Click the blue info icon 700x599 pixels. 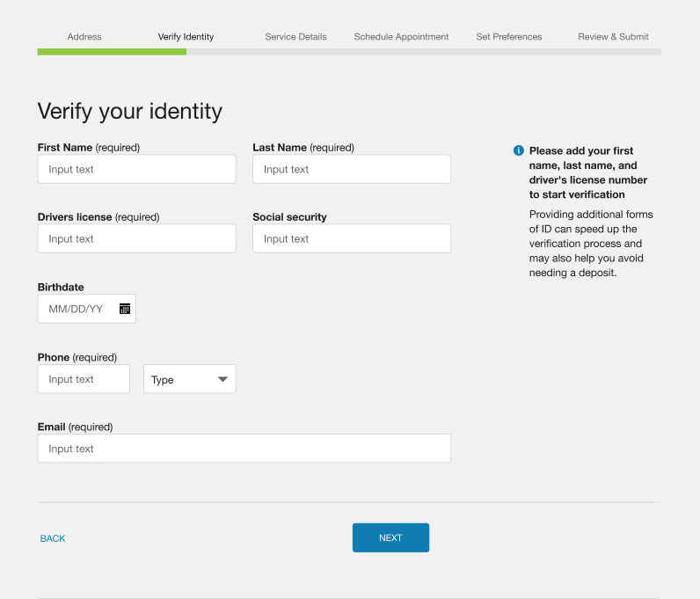[519, 150]
